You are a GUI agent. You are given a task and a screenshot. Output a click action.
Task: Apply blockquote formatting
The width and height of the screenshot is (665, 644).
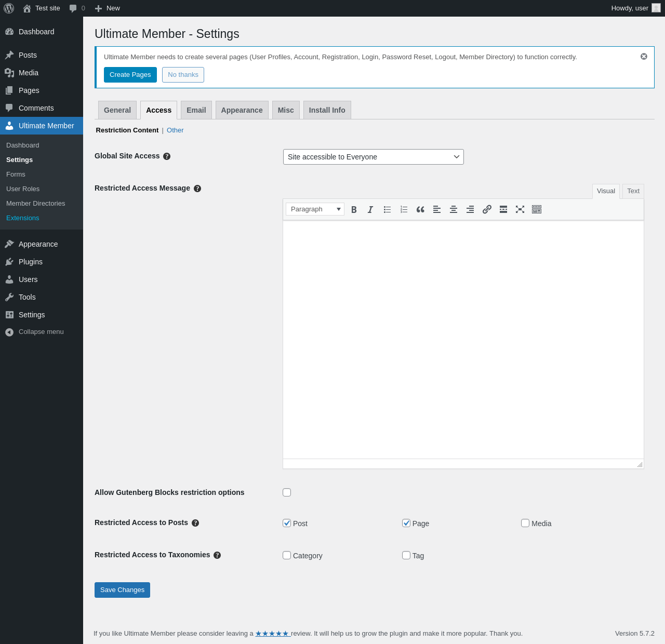[x=420, y=209]
